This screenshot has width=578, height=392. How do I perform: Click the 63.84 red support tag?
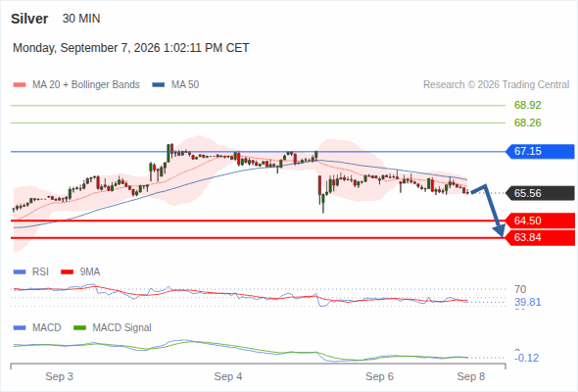(x=540, y=237)
